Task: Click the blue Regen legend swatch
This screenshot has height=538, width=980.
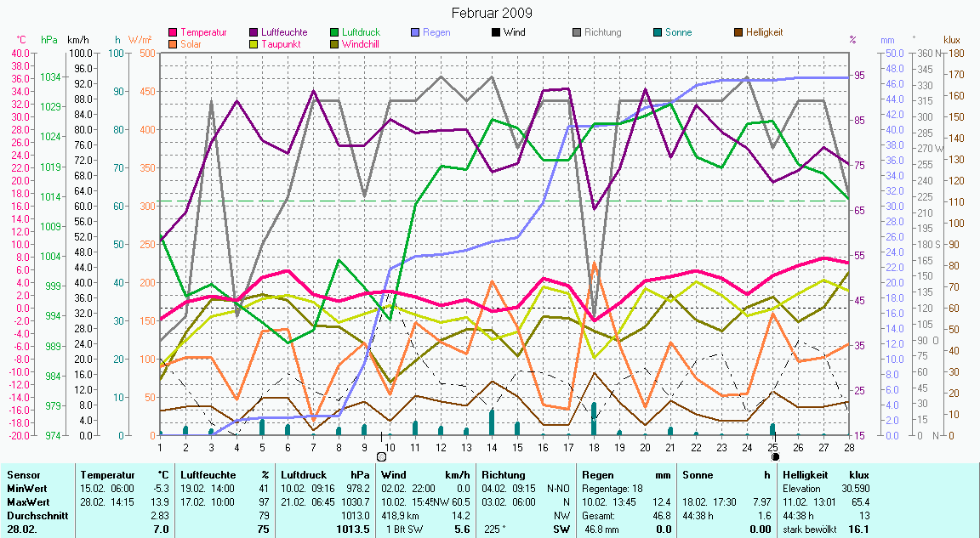Action: [x=415, y=32]
